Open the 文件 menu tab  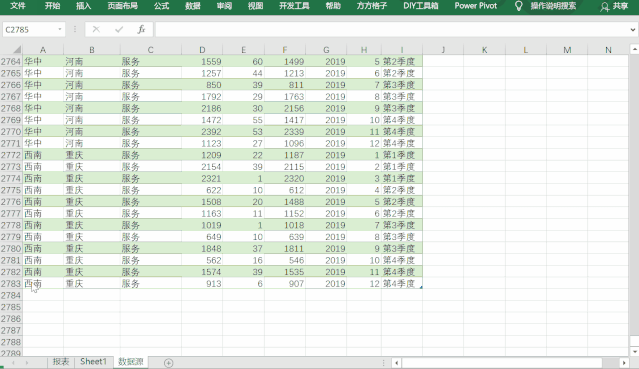[18, 6]
